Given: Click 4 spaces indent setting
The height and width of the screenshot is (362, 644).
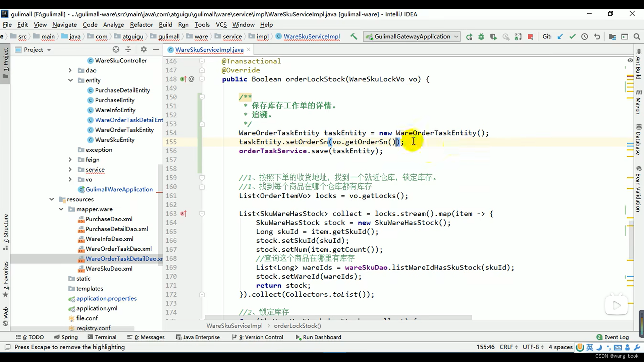Looking at the screenshot, I should click(x=560, y=347).
